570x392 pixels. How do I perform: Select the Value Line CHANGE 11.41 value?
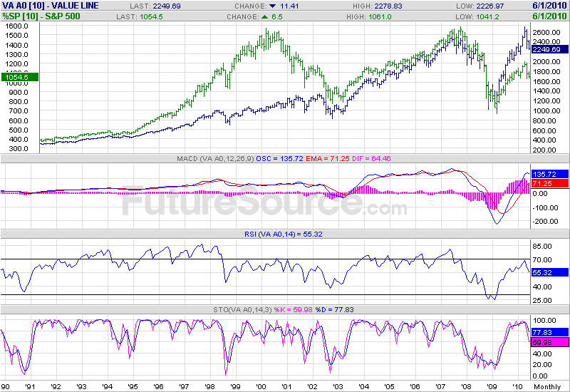(x=289, y=6)
